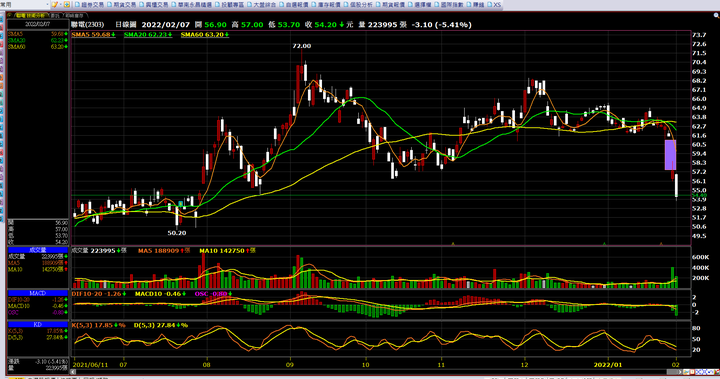Click the SMA5 59.68 moving average label
This screenshot has height=379, width=720.
click(93, 34)
